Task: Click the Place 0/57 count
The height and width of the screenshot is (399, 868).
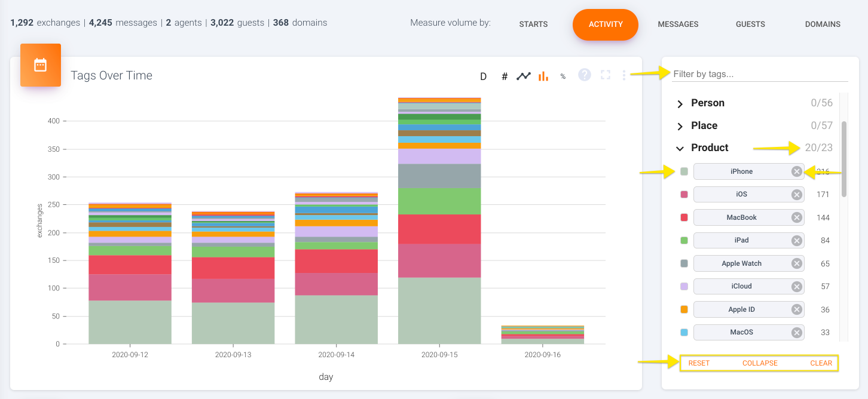Action: (821, 126)
